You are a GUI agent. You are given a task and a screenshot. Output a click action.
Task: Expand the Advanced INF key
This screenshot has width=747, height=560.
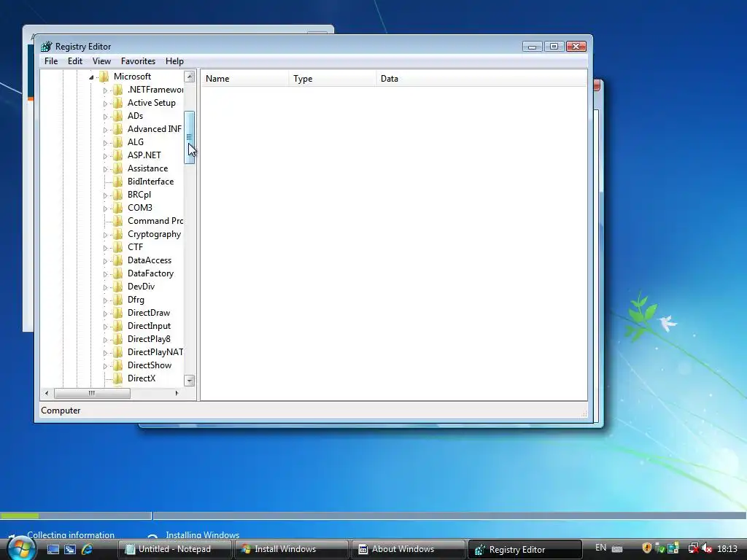click(x=105, y=130)
